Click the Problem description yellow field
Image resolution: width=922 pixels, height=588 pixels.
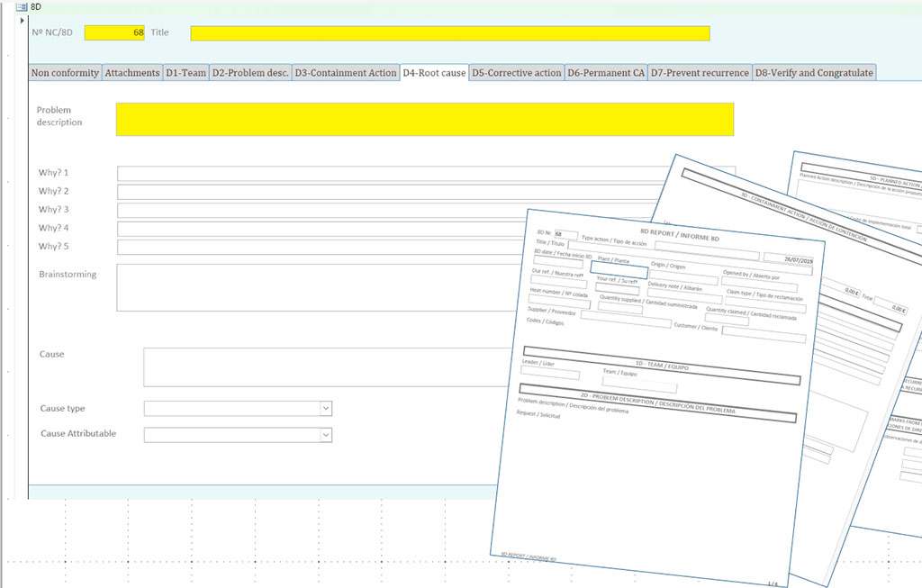(x=425, y=120)
